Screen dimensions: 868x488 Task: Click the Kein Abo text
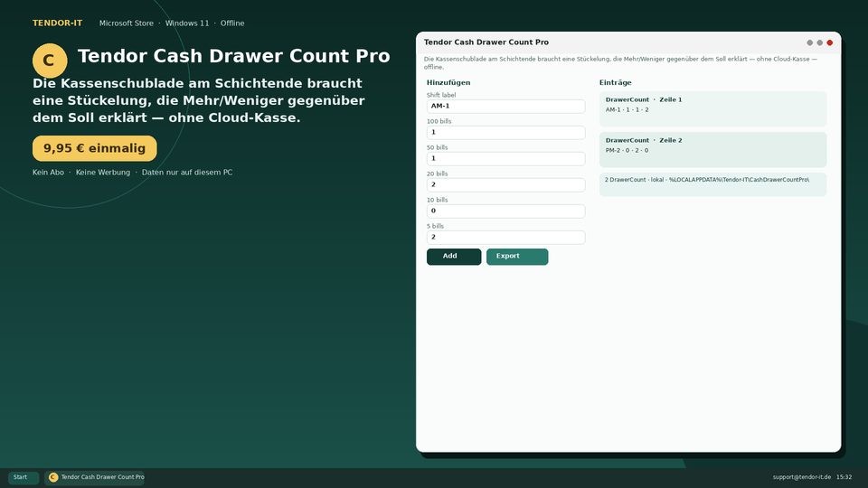click(48, 173)
